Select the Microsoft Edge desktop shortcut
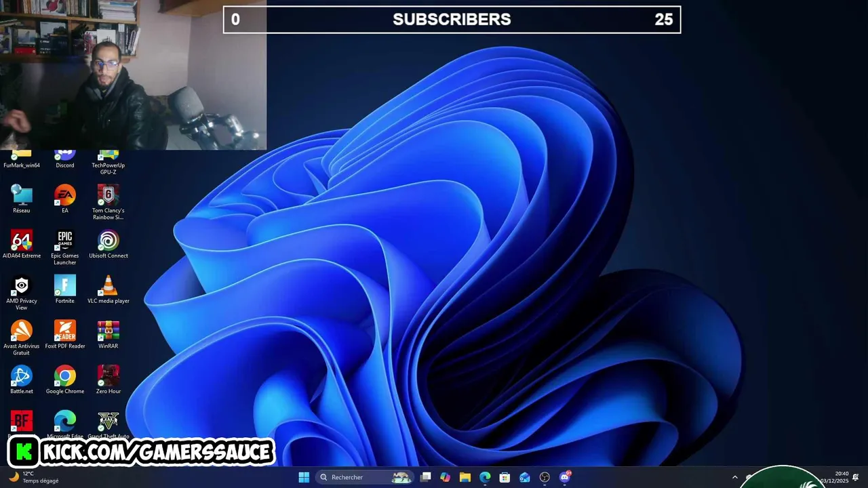Viewport: 868px width, 488px height. click(x=65, y=424)
